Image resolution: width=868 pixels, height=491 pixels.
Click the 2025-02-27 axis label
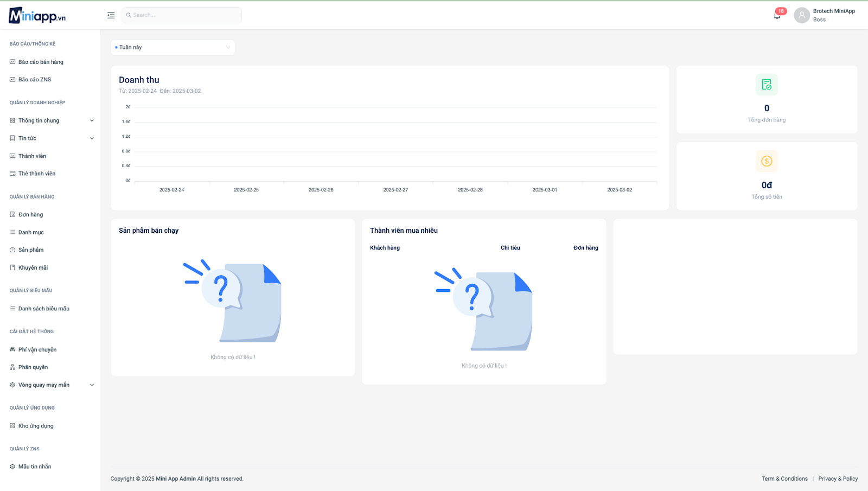395,190
